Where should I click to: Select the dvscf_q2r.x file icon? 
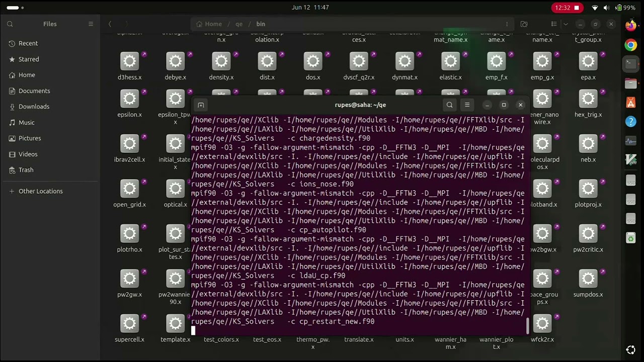click(x=359, y=61)
